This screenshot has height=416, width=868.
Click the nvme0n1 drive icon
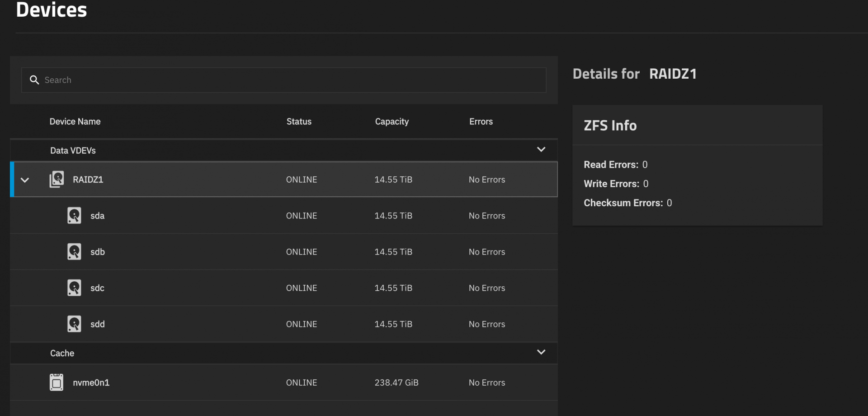[x=57, y=383]
